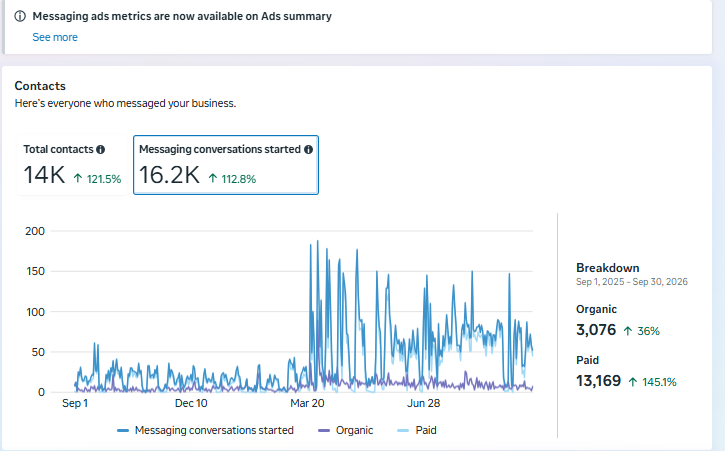
Task: Click the dark blue Messaging conversations legend swatch
Action: (123, 431)
